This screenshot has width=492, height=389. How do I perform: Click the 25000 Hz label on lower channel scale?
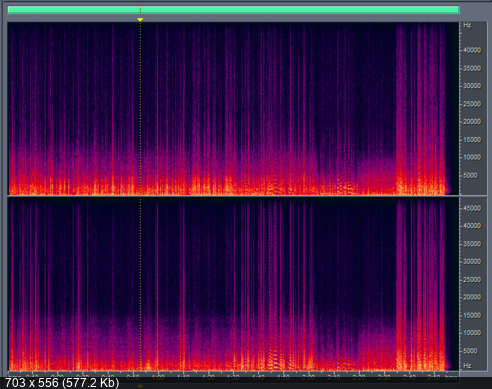click(472, 280)
